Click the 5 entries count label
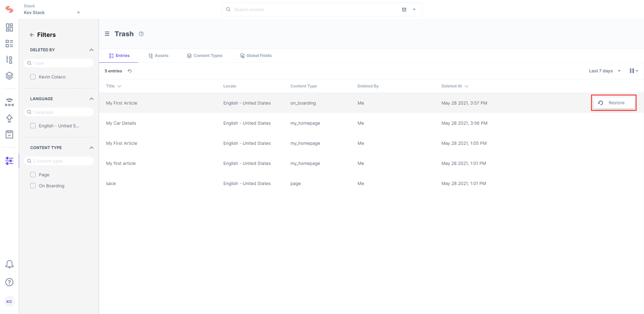This screenshot has height=314, width=644. click(x=113, y=71)
